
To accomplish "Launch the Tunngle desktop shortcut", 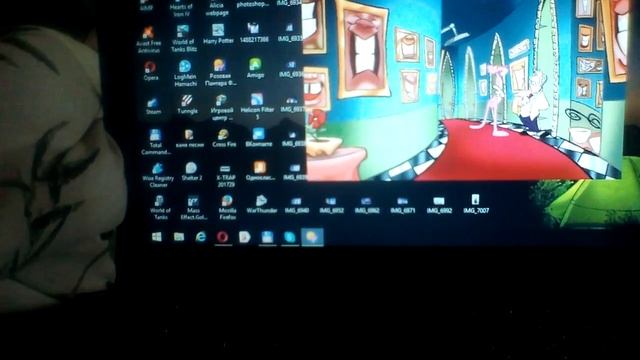I will click(x=187, y=104).
